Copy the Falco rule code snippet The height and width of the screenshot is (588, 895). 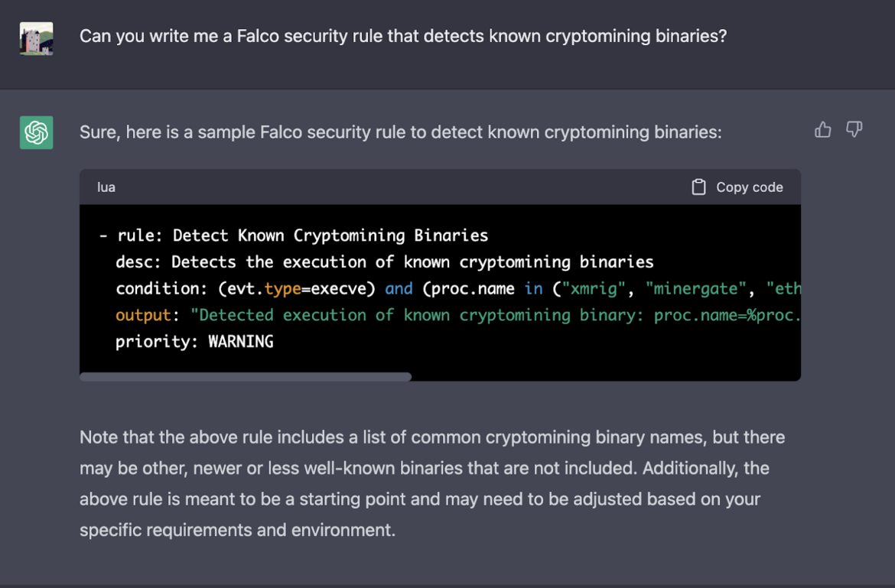tap(737, 187)
